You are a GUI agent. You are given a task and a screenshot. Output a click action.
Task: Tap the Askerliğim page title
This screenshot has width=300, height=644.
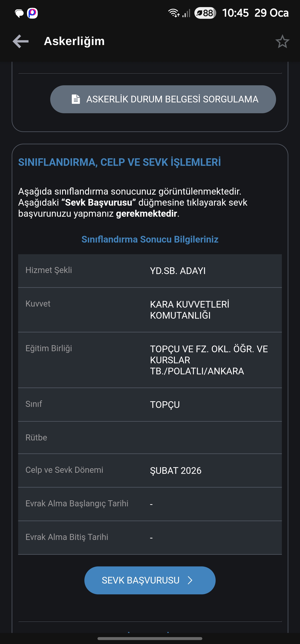click(x=74, y=41)
